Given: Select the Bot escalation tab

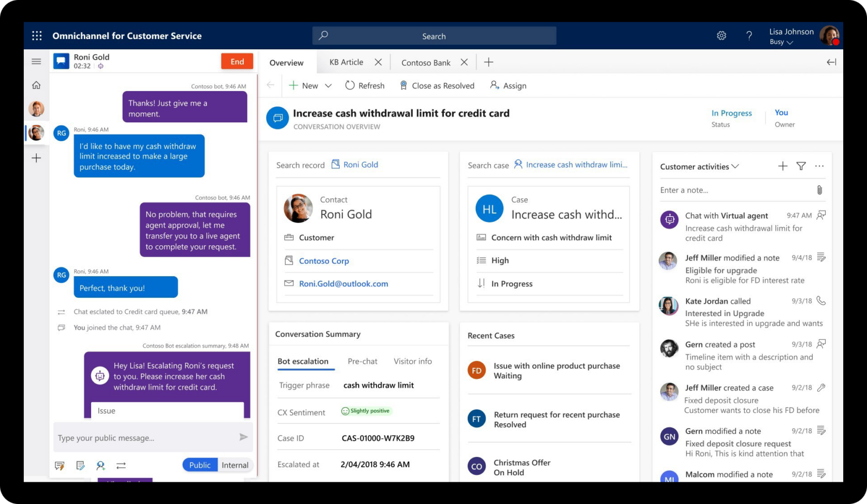Looking at the screenshot, I should (x=303, y=361).
